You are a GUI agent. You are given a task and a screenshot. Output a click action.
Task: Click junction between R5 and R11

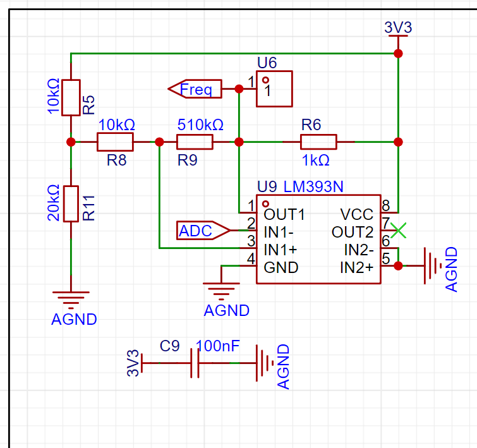pyautogui.click(x=71, y=142)
